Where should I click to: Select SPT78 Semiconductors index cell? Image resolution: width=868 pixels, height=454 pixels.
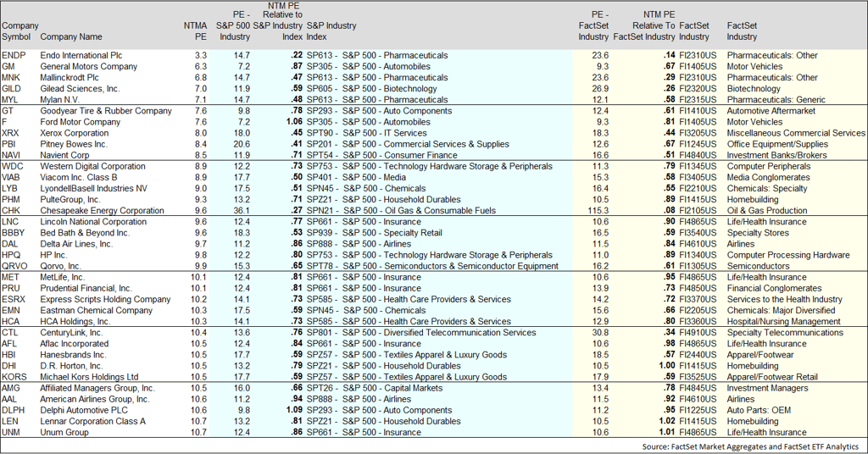tap(432, 266)
